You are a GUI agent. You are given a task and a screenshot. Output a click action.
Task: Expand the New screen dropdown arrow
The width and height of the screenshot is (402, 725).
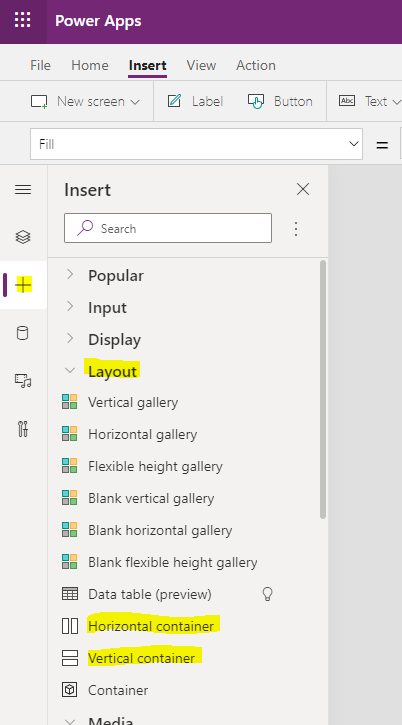tap(135, 102)
